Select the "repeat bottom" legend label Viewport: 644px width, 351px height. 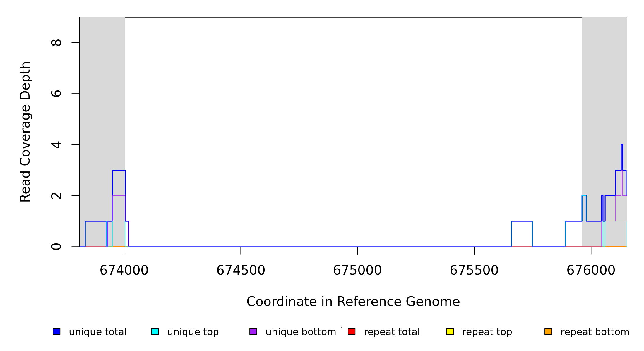coord(595,332)
